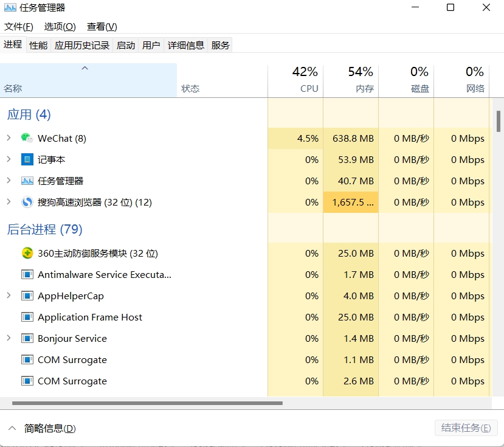The image size is (504, 447).
Task: Switch to the 应用历史记录 tab
Action: 82,46
